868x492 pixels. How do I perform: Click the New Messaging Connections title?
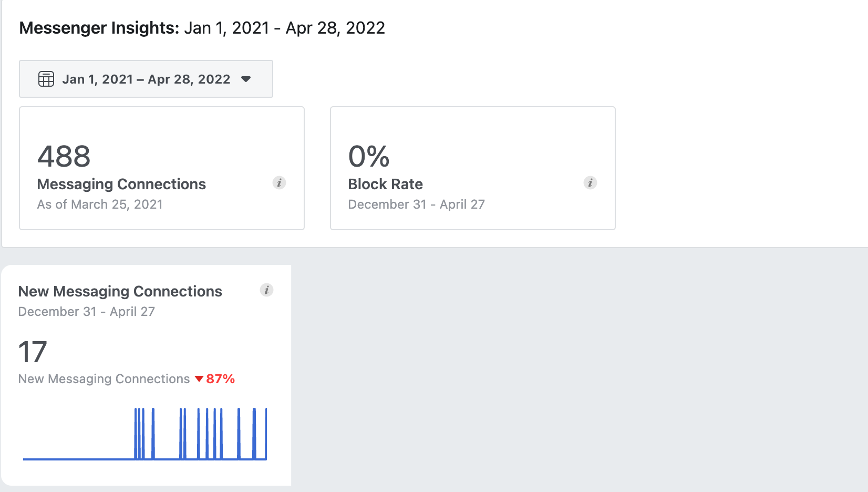tap(120, 291)
